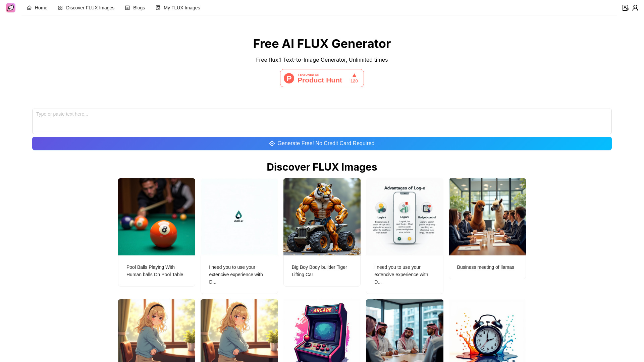Click the Discover FLUX Images section header
The image size is (644, 362).
pos(322,167)
